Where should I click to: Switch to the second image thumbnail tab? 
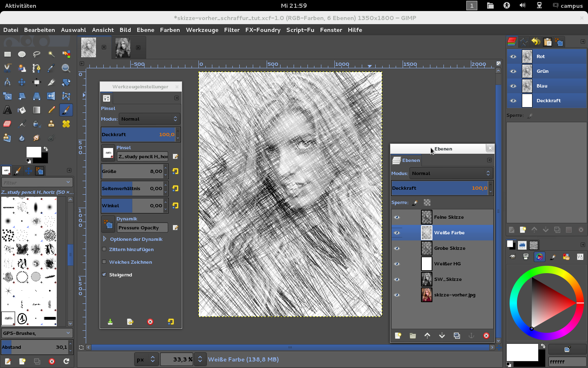123,47
